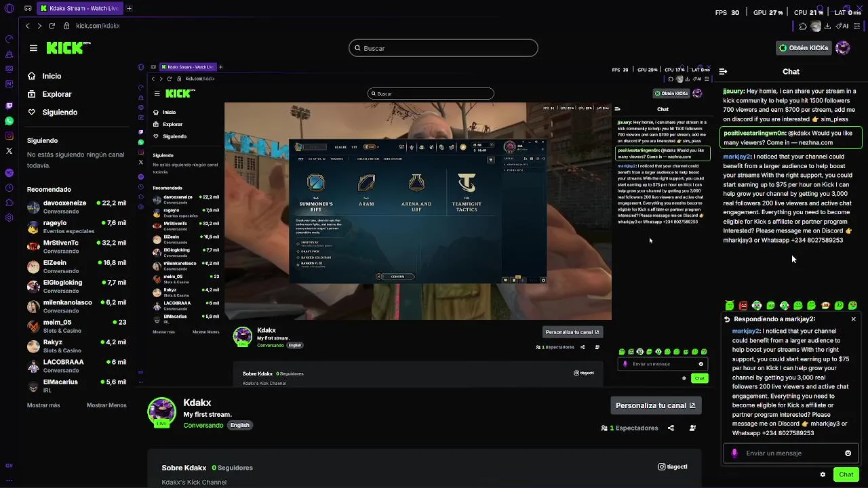This screenshot has width=868, height=488.
Task: Open emoji picker in message box
Action: click(848, 453)
